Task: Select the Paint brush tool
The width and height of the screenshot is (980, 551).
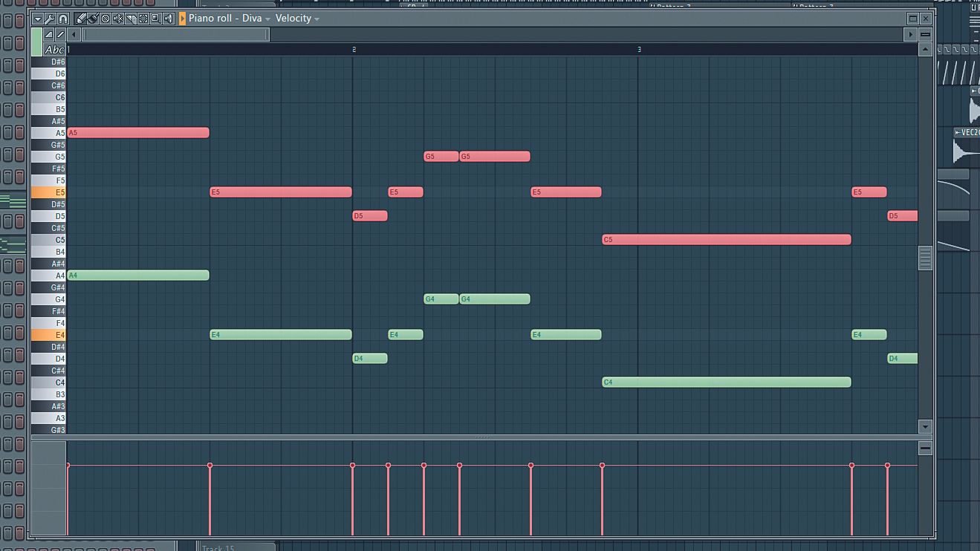Action: (x=94, y=18)
